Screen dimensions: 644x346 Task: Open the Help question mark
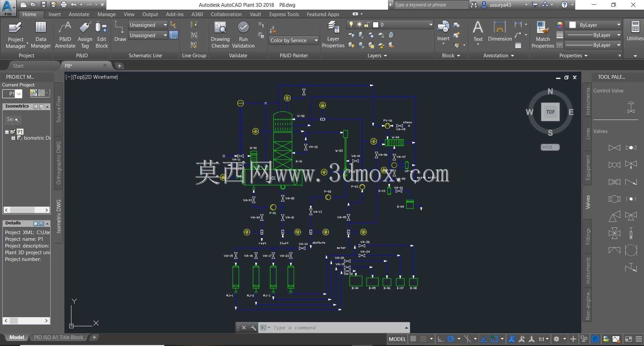[565, 5]
